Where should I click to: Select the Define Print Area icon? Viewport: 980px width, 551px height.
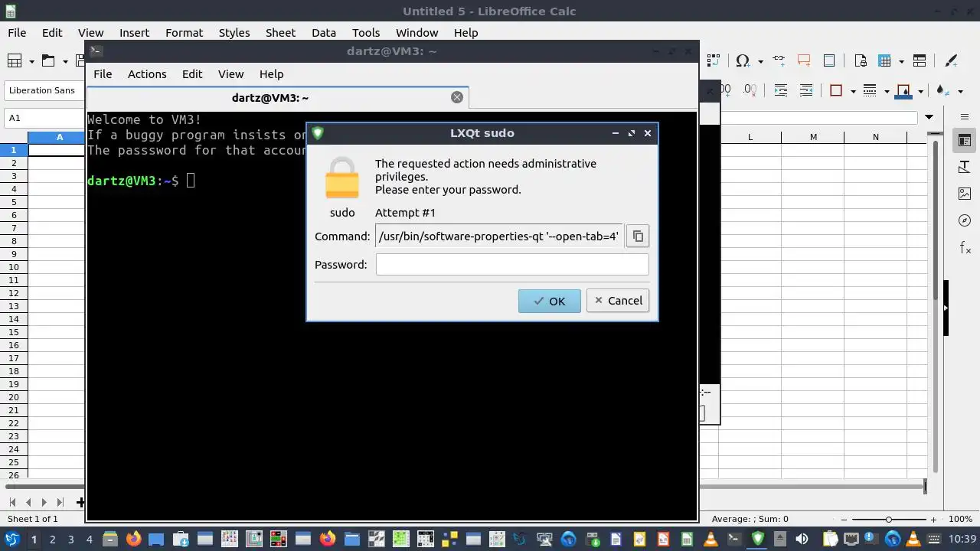click(x=860, y=61)
